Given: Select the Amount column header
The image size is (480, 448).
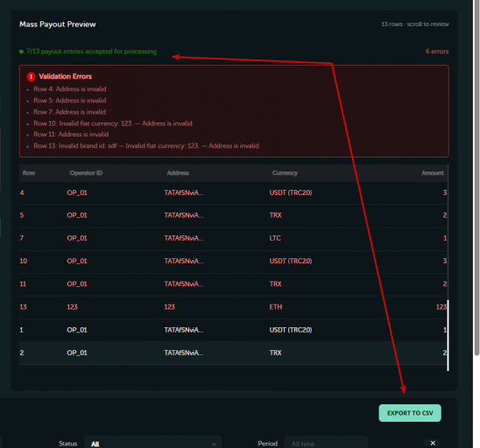Looking at the screenshot, I should pos(432,173).
